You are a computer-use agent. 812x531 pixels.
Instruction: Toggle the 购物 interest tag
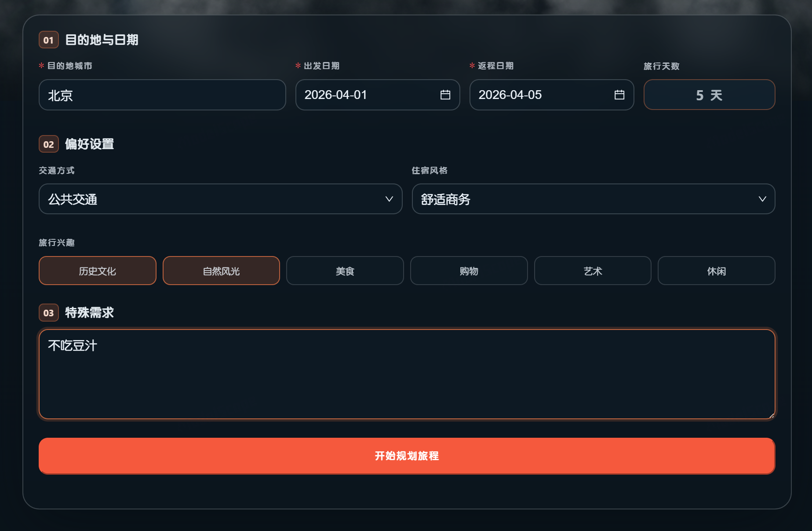tap(469, 271)
